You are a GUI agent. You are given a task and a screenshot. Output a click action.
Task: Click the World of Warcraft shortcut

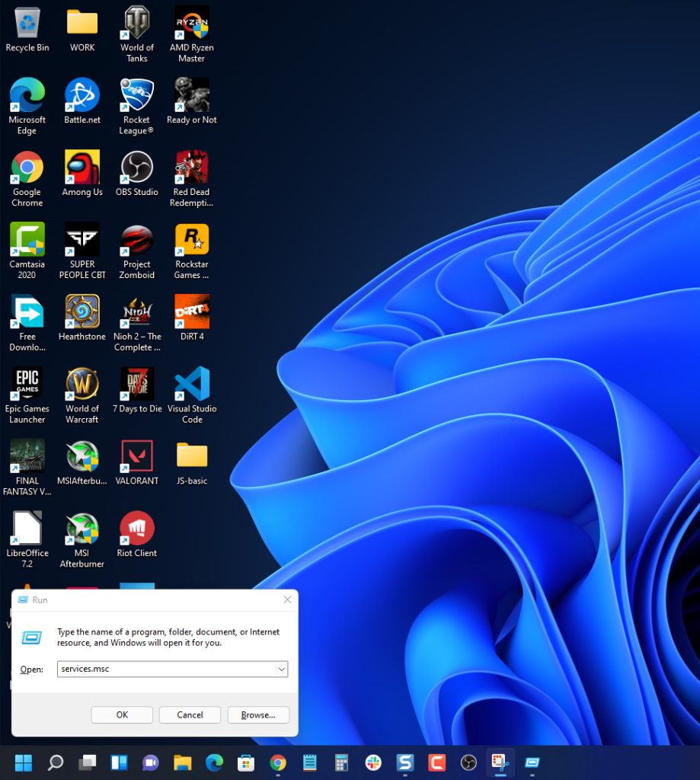pyautogui.click(x=82, y=395)
